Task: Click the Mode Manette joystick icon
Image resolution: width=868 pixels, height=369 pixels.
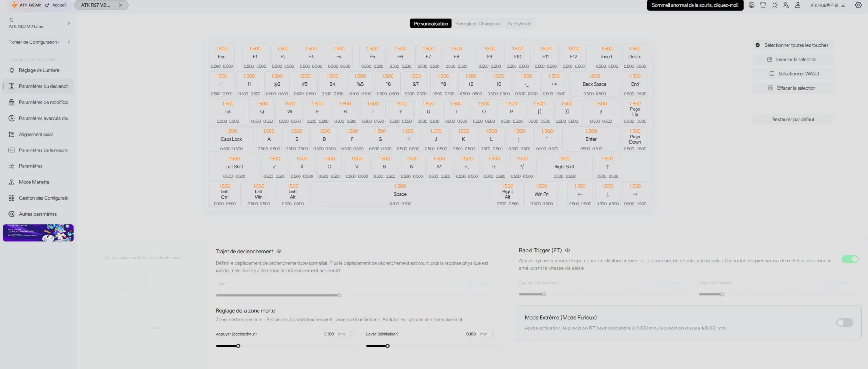Action: pos(12,182)
